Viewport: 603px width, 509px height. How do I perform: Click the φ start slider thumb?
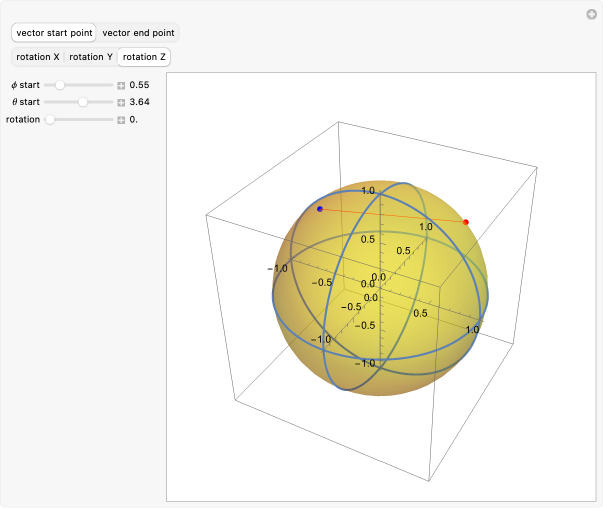60,86
